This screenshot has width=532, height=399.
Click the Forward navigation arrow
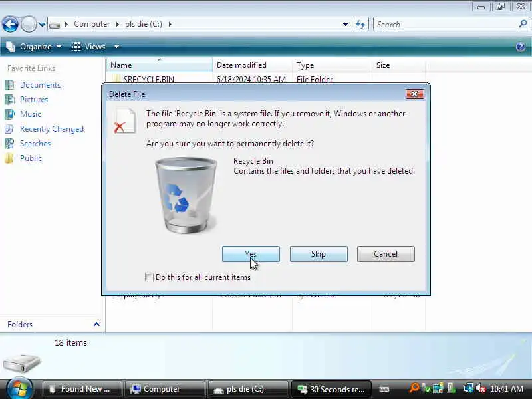point(29,25)
